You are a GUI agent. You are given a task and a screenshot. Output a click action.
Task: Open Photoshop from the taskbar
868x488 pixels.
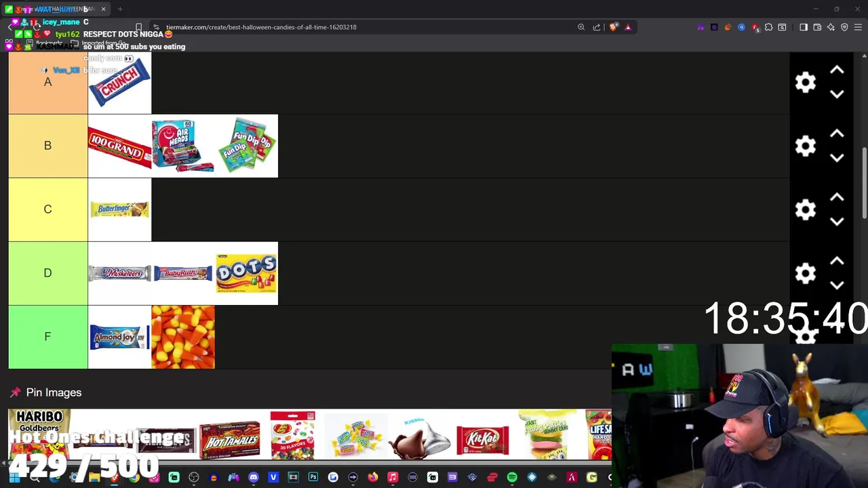313,477
